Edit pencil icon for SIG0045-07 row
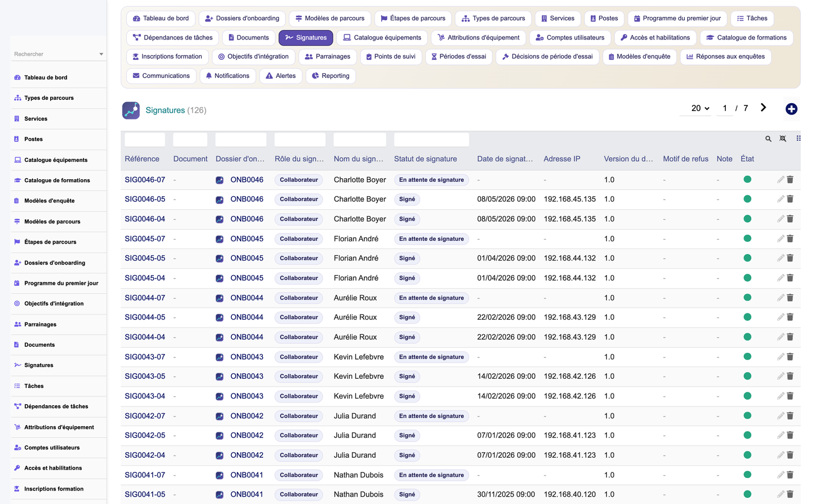This screenshot has height=504, width=815. click(x=781, y=238)
